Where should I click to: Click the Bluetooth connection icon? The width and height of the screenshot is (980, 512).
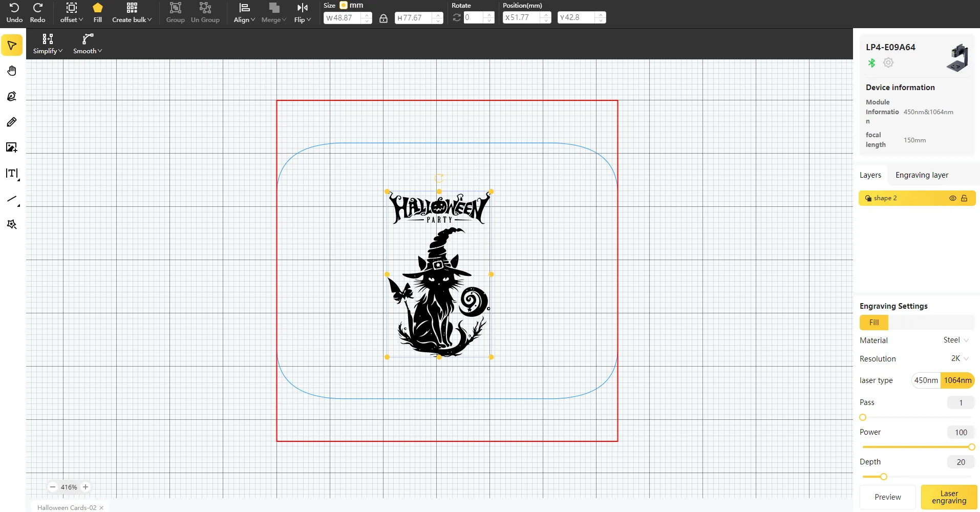(871, 63)
